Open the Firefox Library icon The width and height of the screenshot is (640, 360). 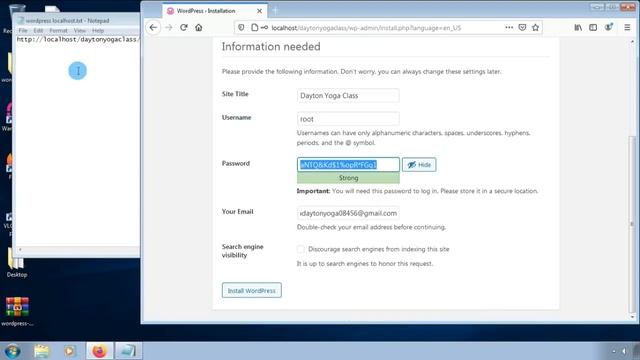(x=578, y=27)
